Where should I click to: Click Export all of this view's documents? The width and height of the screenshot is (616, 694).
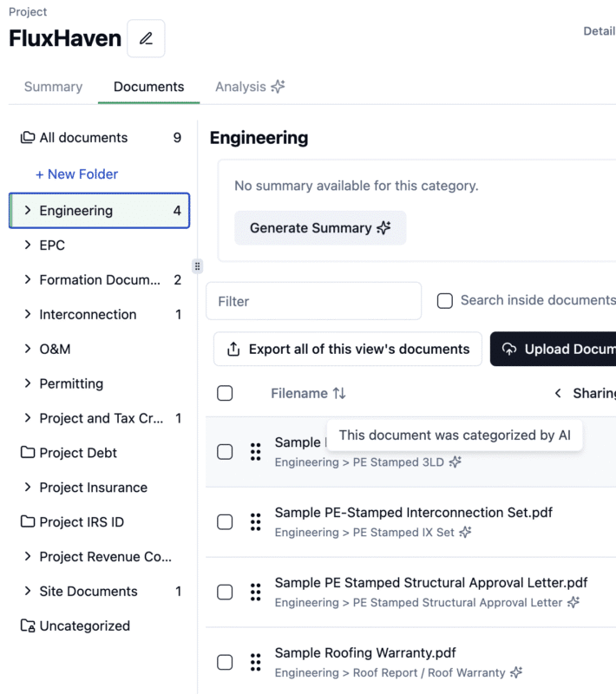click(348, 350)
